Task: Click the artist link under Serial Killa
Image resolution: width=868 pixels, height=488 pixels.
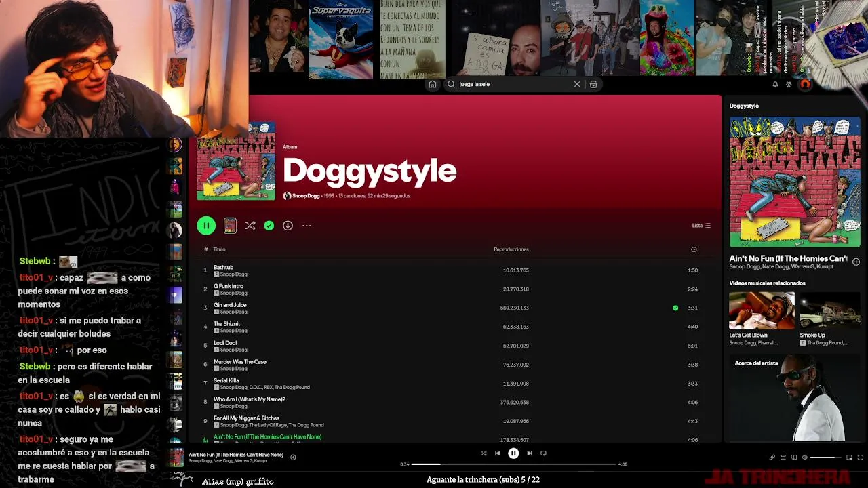Action: pyautogui.click(x=265, y=388)
